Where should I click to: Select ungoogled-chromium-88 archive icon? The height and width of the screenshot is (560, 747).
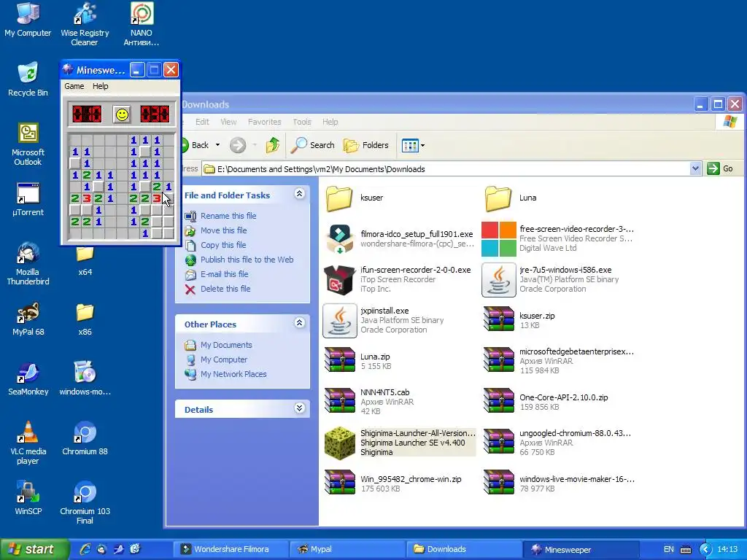[x=499, y=441]
